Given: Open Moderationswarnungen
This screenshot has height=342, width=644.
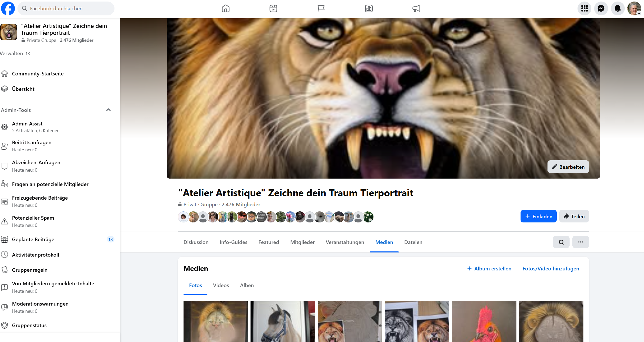Looking at the screenshot, I should [57, 307].
